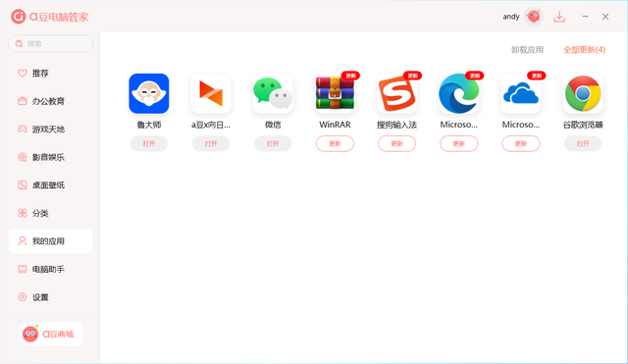Open 影音娱乐 category

[50, 157]
